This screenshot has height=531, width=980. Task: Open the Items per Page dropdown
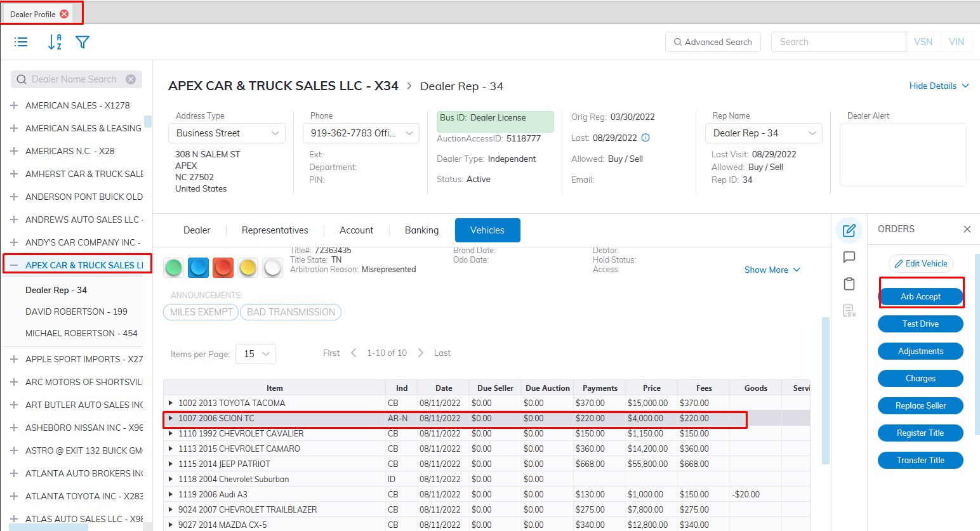pos(256,354)
